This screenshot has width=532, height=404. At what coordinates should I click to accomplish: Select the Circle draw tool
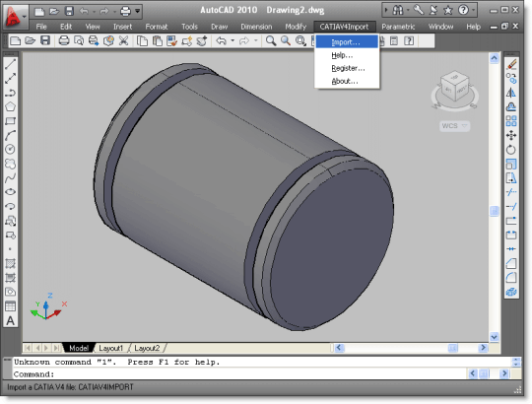11,149
